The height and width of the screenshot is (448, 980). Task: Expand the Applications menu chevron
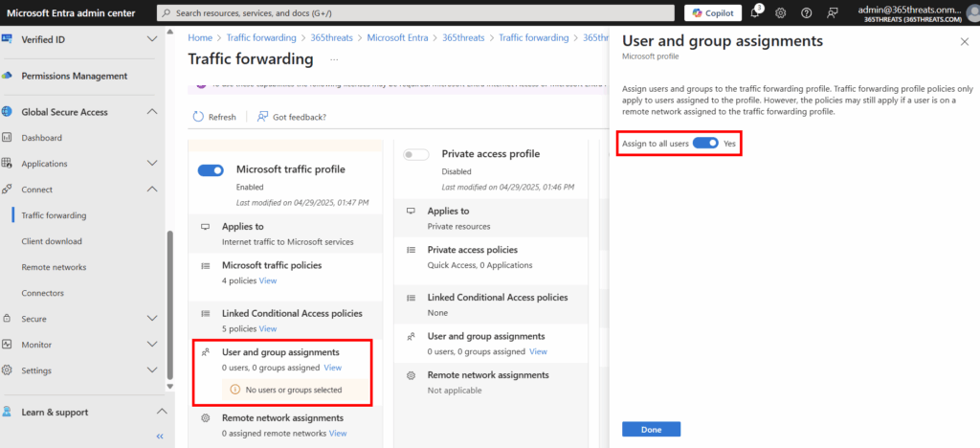152,163
